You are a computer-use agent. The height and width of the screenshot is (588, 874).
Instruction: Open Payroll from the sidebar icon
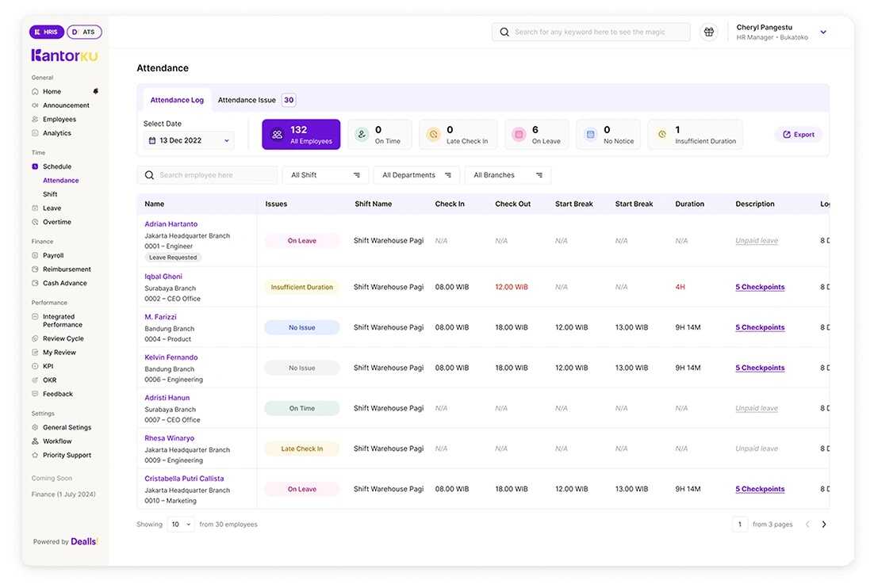coord(35,256)
